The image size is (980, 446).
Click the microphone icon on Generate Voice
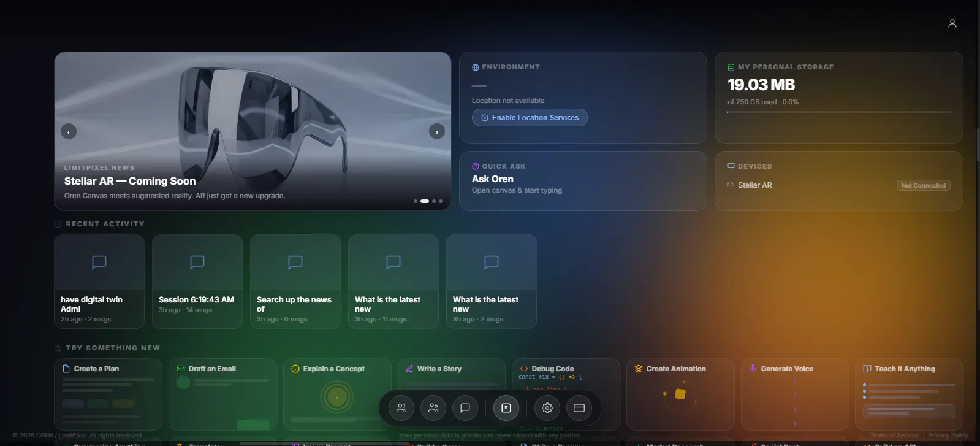(x=753, y=369)
